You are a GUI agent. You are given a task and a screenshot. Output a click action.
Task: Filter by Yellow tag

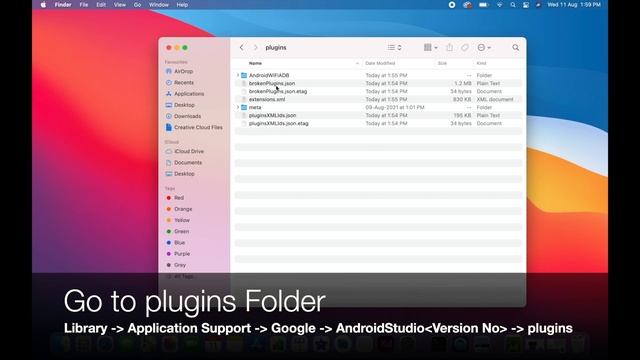coord(182,220)
